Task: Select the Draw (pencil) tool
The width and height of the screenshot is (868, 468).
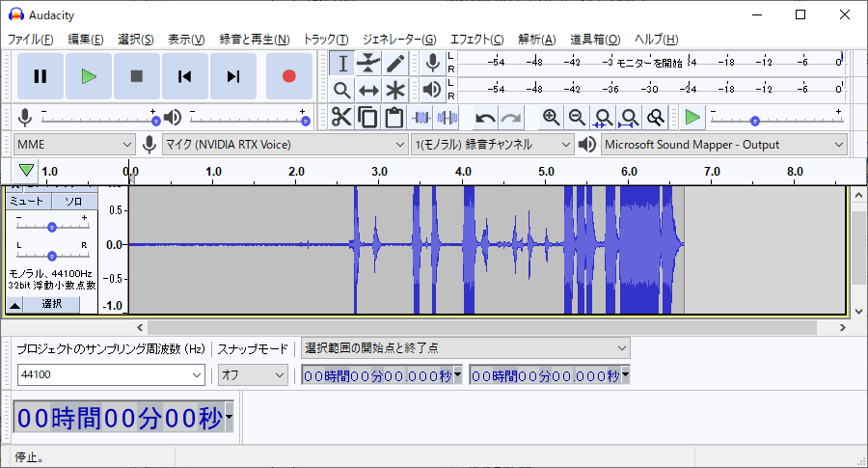Action: [395, 64]
